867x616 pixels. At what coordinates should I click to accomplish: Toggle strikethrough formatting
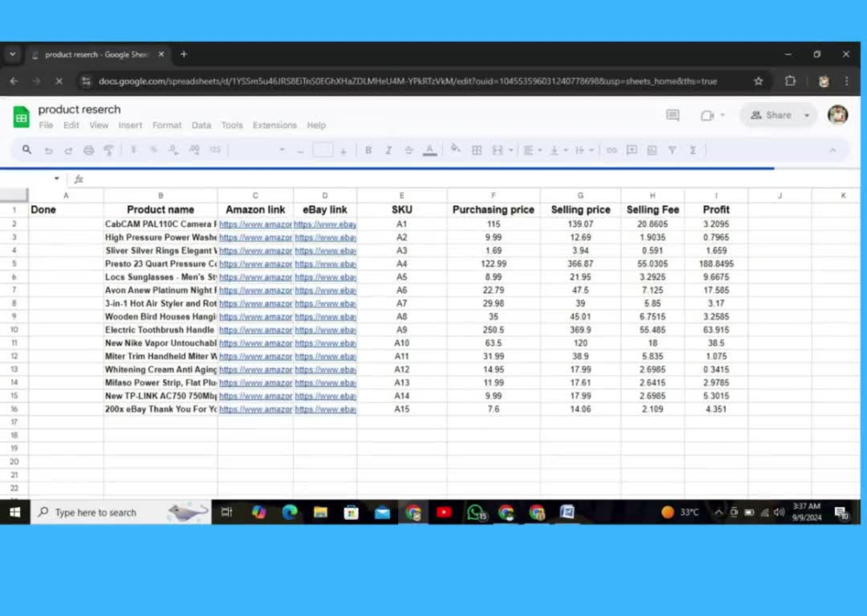pyautogui.click(x=408, y=150)
